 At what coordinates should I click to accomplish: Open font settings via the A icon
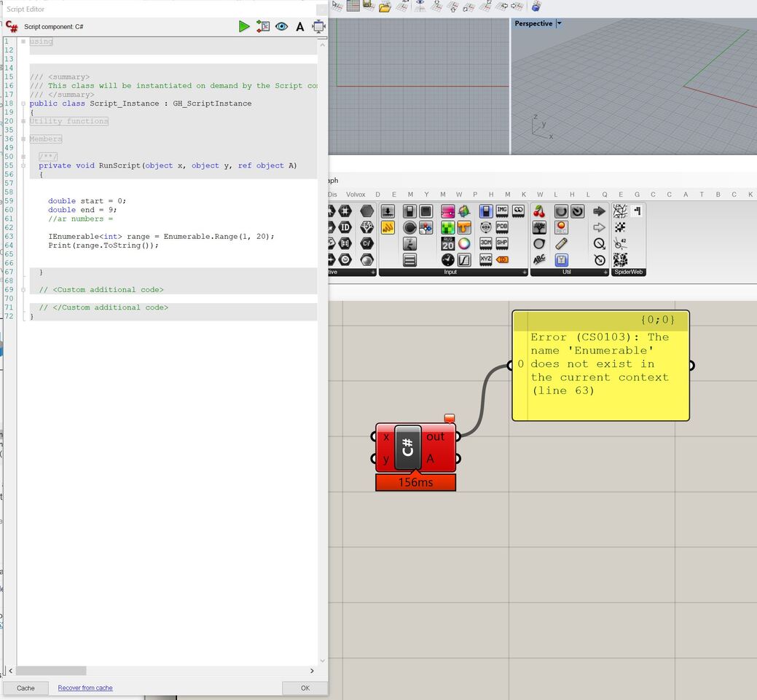tap(299, 27)
